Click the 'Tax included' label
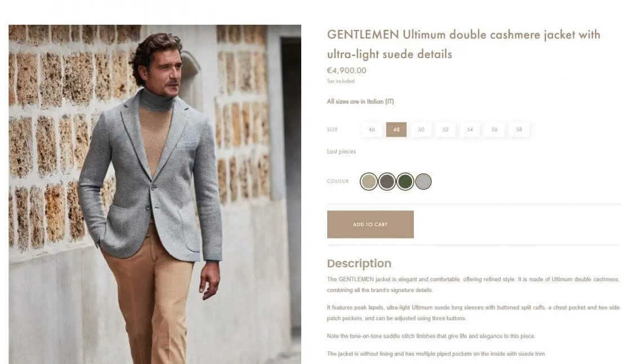Viewport: 625px width, 364px height. click(x=341, y=81)
